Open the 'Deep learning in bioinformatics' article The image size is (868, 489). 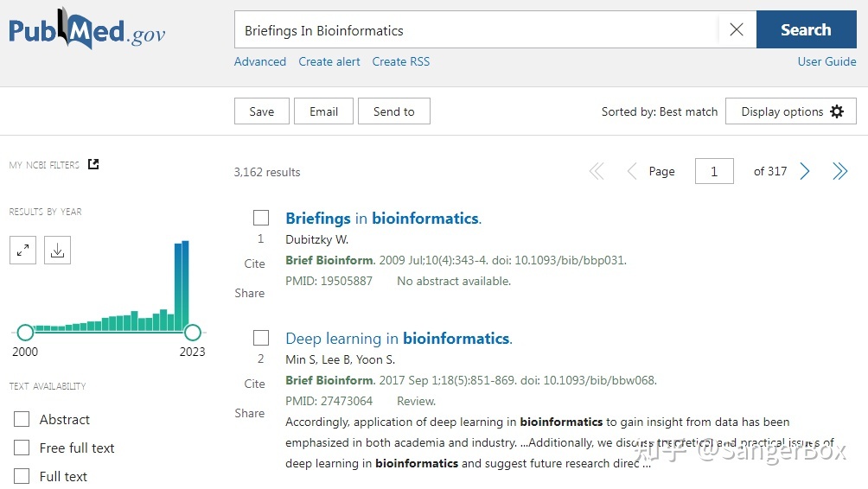399,338
